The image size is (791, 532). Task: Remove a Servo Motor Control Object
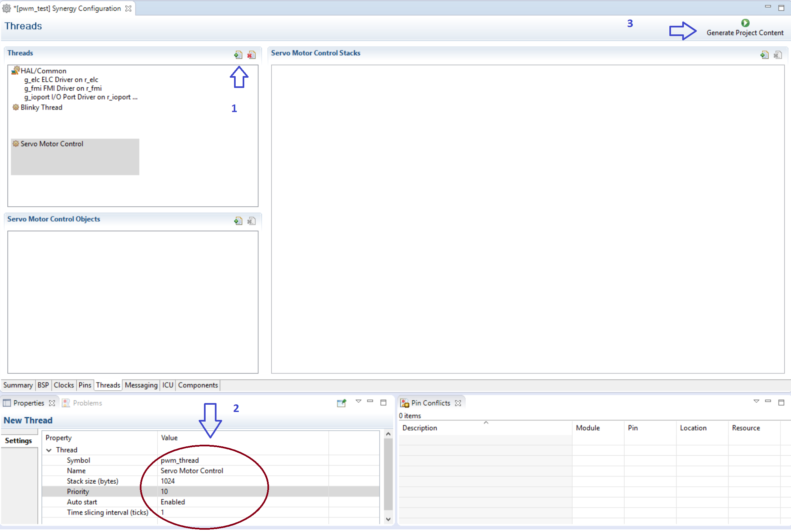251,221
